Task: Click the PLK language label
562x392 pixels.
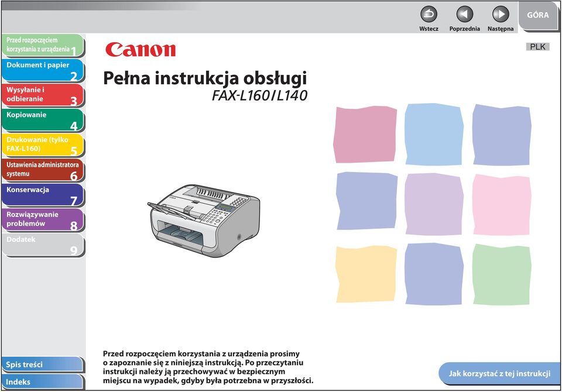Action: pos(537,47)
